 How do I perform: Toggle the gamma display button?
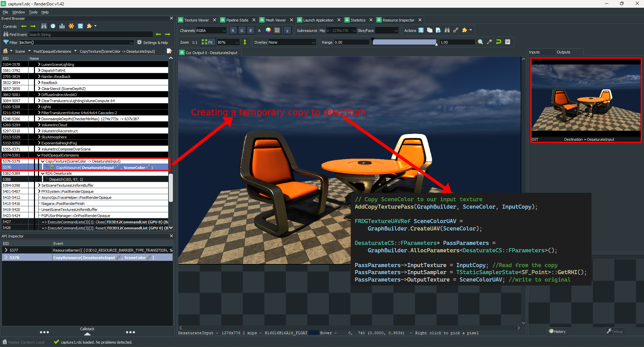(287, 31)
